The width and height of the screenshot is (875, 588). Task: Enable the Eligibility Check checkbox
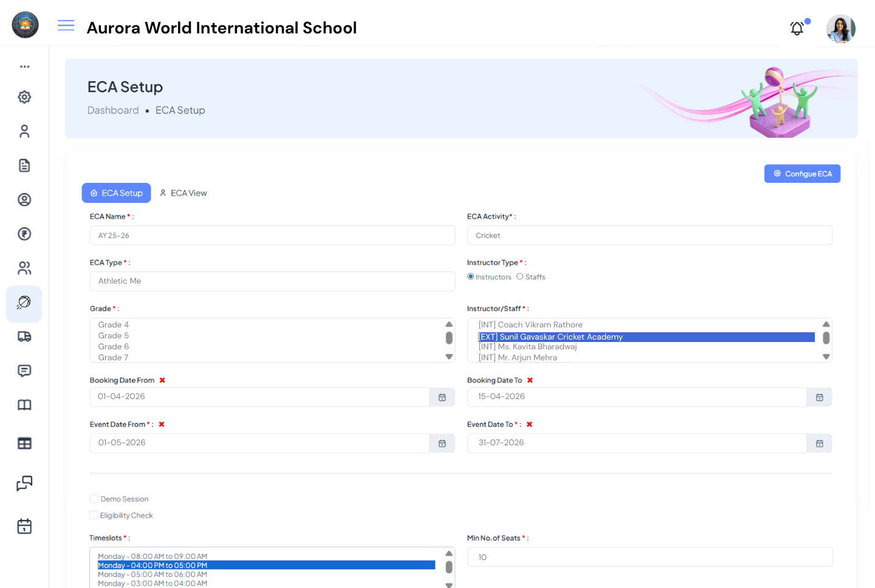click(x=94, y=514)
